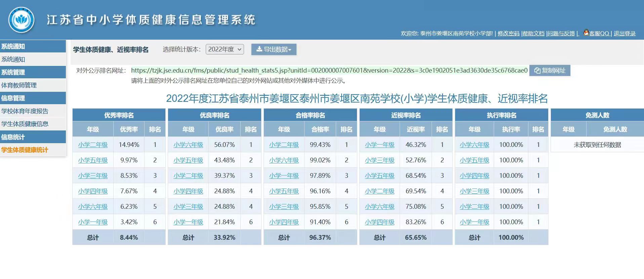Select 学生体质健康统计 in sidebar

[33, 150]
